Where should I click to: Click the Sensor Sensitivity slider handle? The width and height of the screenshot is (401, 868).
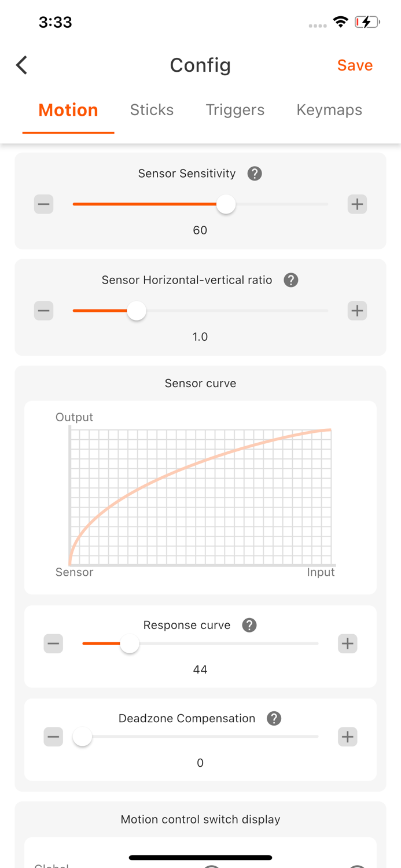click(x=226, y=204)
